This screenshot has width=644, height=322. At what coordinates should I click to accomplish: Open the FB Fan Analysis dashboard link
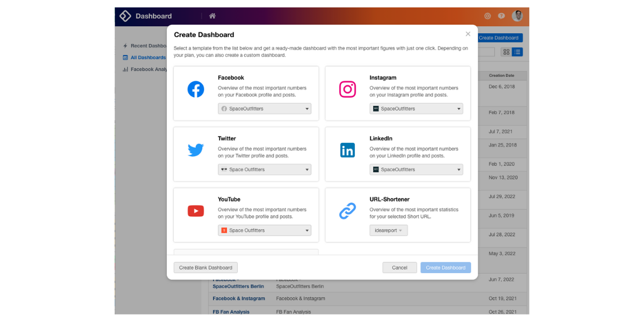[x=231, y=312]
